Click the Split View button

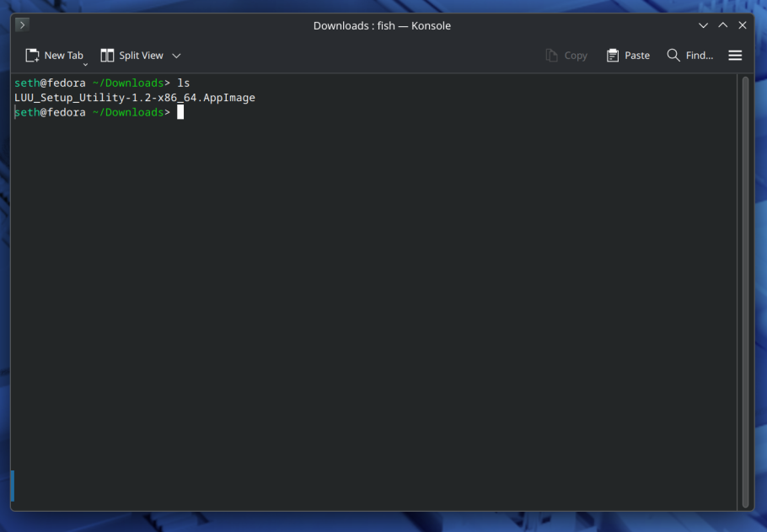click(x=131, y=56)
